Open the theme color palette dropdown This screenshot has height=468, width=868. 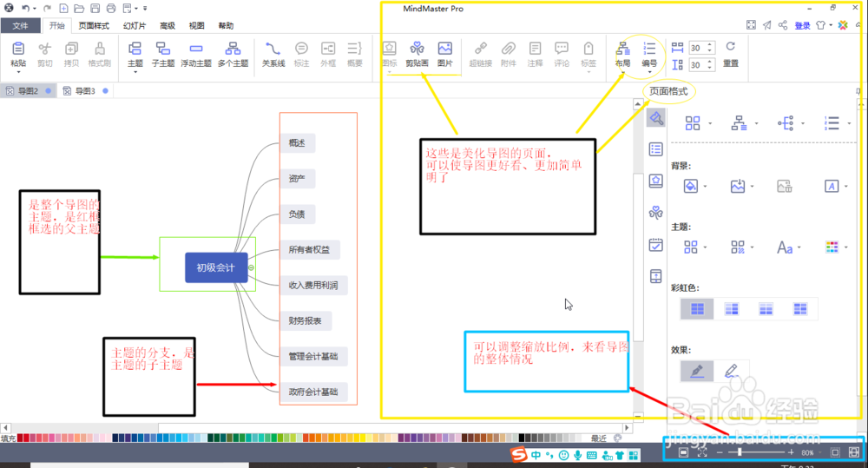point(846,247)
